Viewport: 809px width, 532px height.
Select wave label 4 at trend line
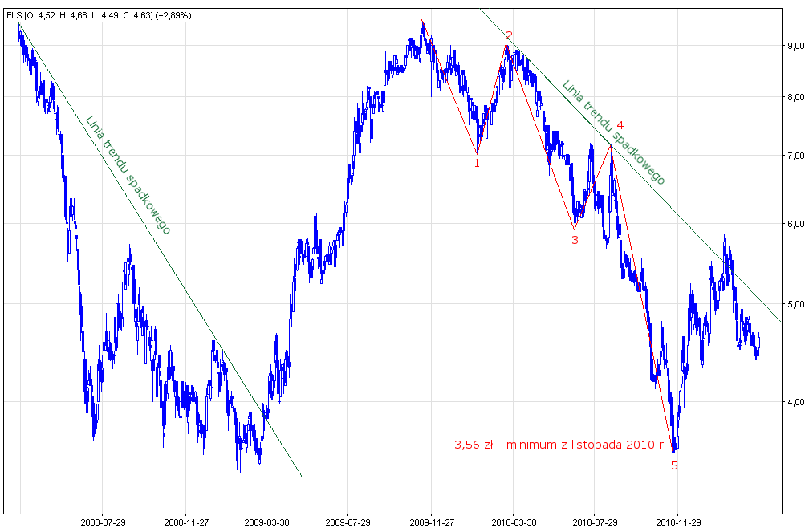tap(620, 125)
